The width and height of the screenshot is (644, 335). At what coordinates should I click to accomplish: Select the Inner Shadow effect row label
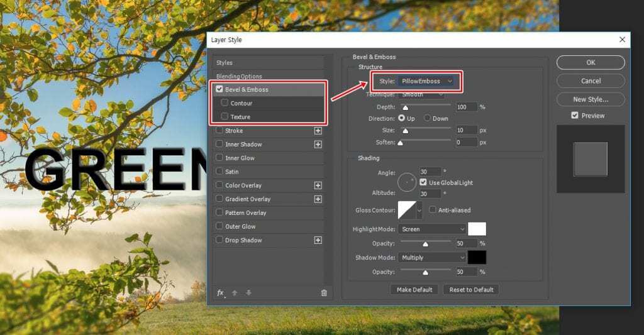coord(243,145)
